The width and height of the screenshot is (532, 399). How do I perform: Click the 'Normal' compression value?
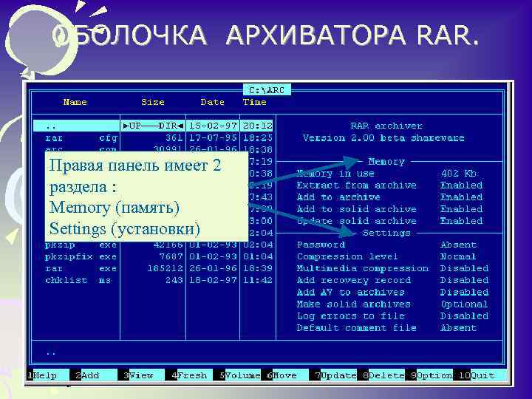click(x=458, y=256)
